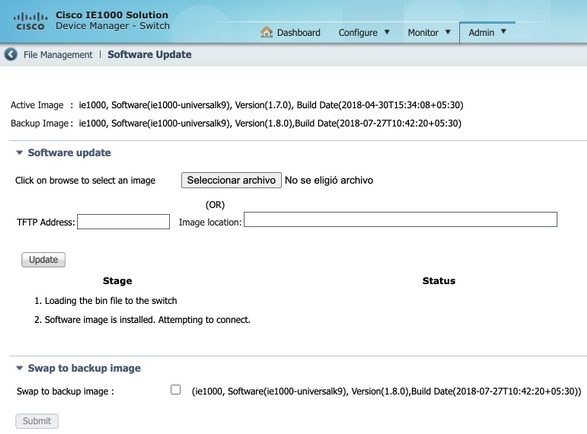The image size is (587, 434).
Task: Expand the Configure dropdown arrow
Action: (x=387, y=32)
